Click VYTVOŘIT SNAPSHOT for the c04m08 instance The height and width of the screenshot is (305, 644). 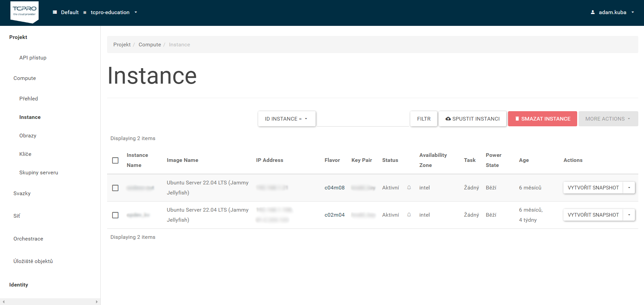pos(593,187)
